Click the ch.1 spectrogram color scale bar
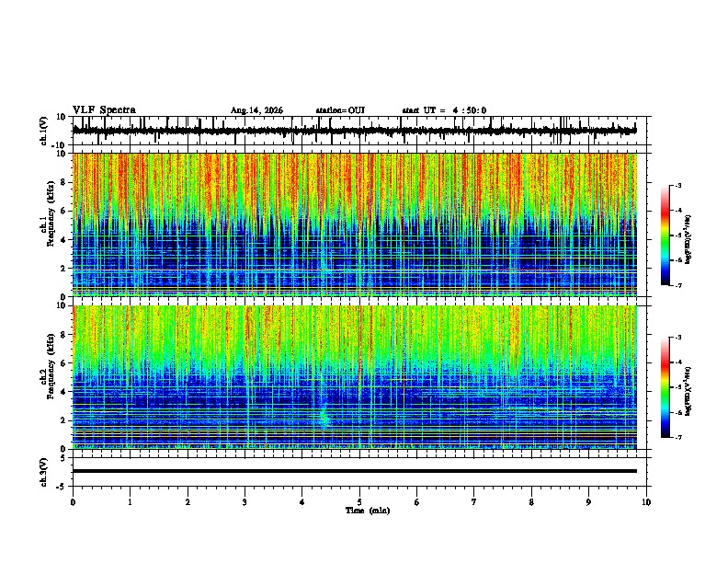This screenshot has width=728, height=563. point(665,236)
